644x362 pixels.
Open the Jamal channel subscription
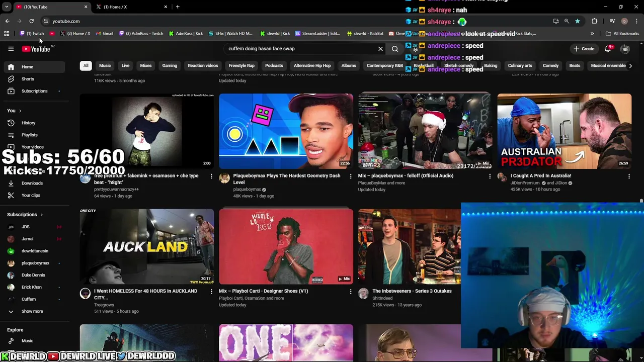coord(34,239)
